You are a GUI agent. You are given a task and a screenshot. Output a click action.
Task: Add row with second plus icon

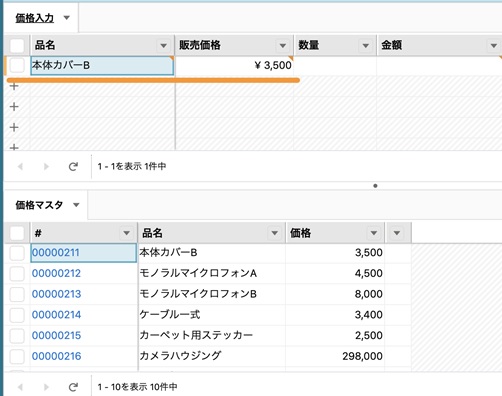(14, 107)
